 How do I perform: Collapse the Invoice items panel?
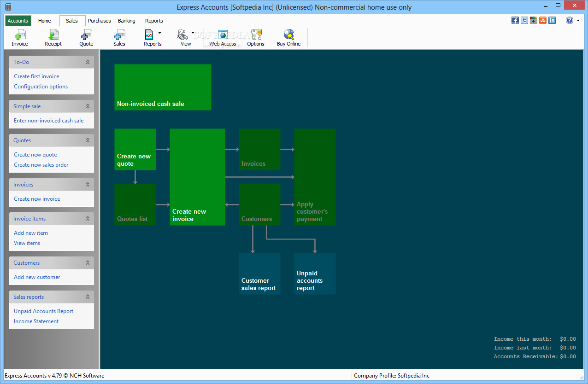click(88, 219)
